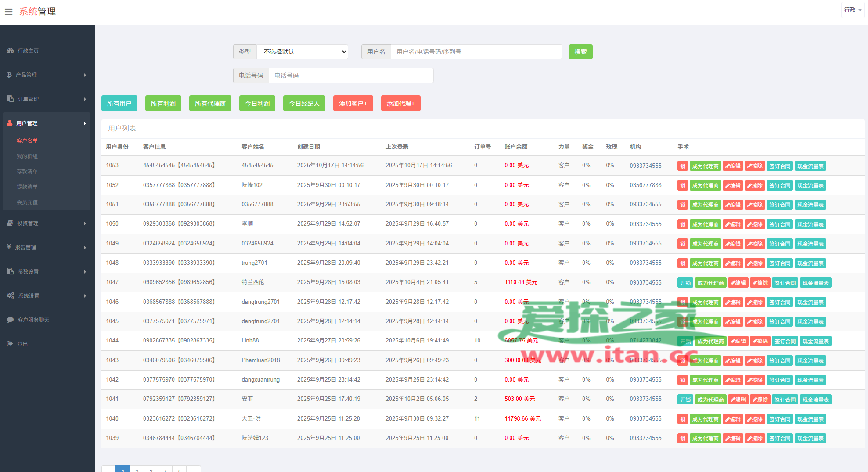The width and height of the screenshot is (868, 472).
Task: Click the 投资管理 book icon
Action: point(10,223)
